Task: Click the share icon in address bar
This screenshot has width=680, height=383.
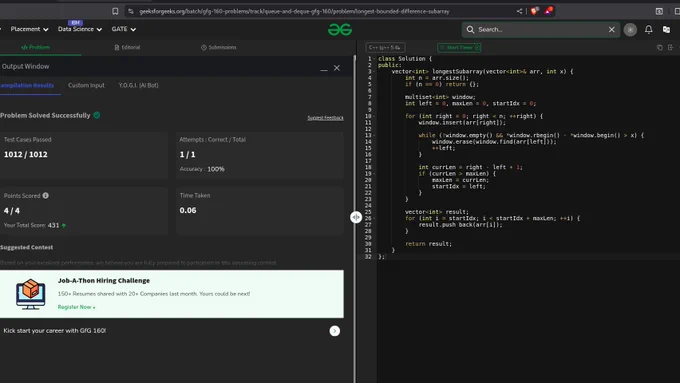Action: pos(520,11)
